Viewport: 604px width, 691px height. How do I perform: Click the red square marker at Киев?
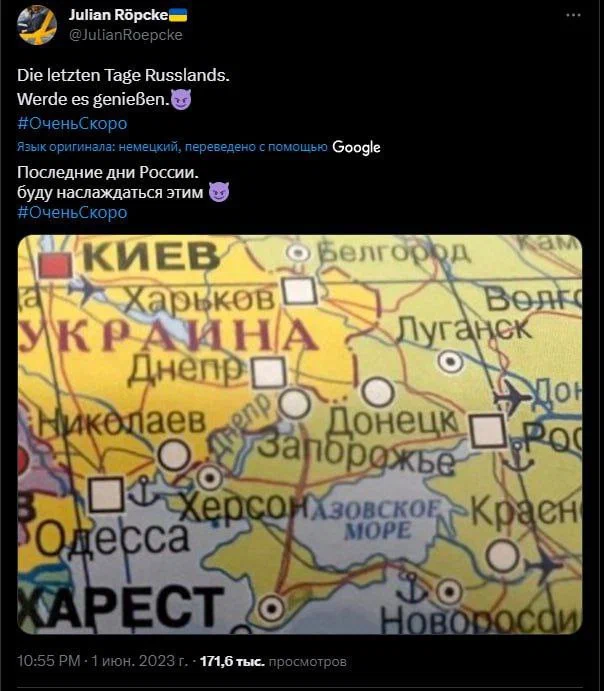55,265
